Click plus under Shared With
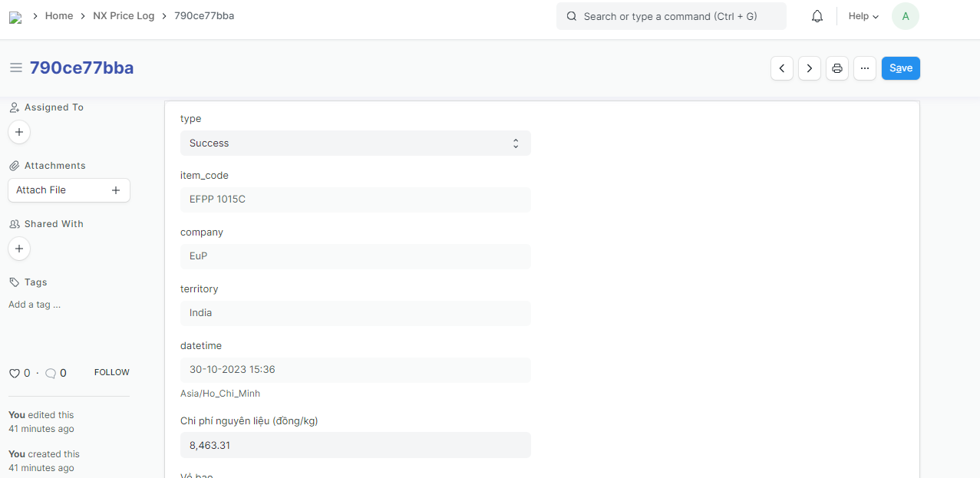Viewport: 980px width, 478px height. coord(19,249)
